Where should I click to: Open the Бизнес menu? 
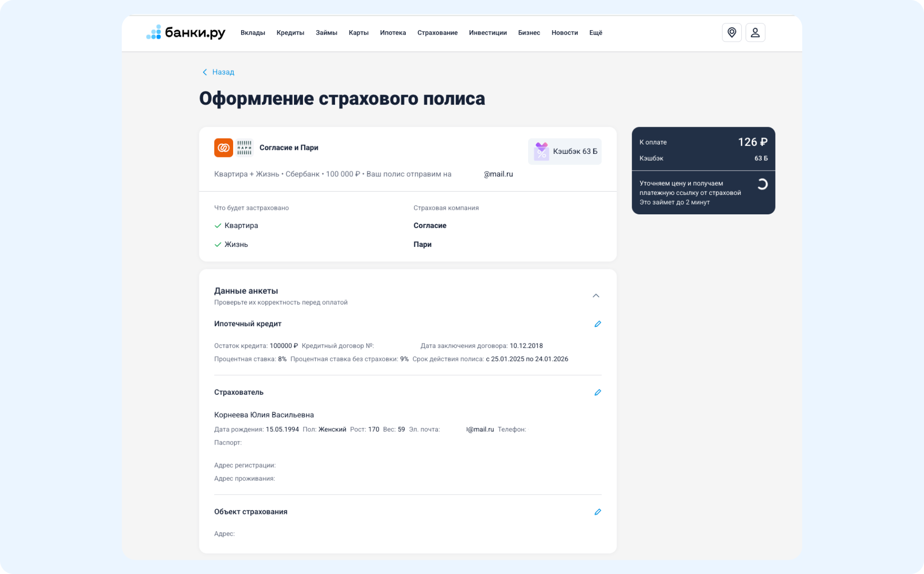pyautogui.click(x=529, y=32)
